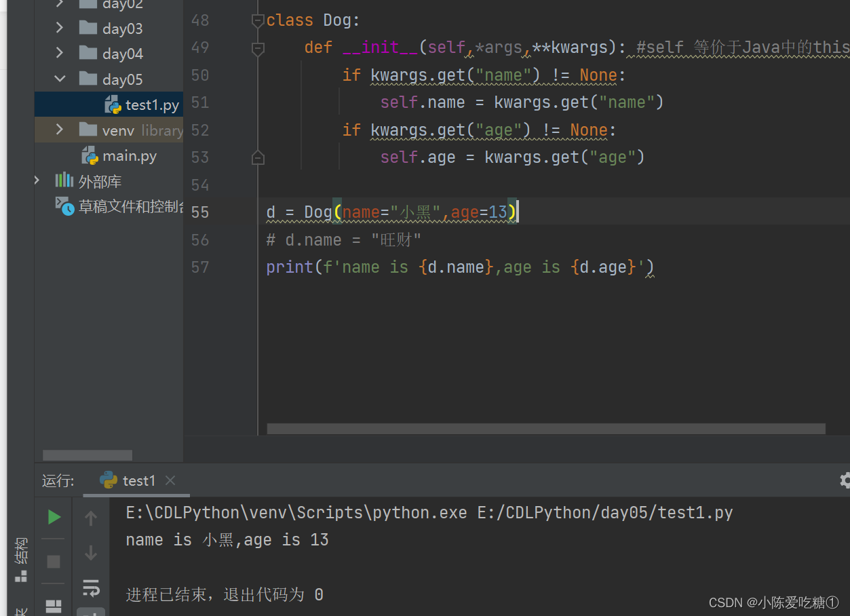This screenshot has width=850, height=616.
Task: Select the day05 folder name
Action: tap(123, 79)
